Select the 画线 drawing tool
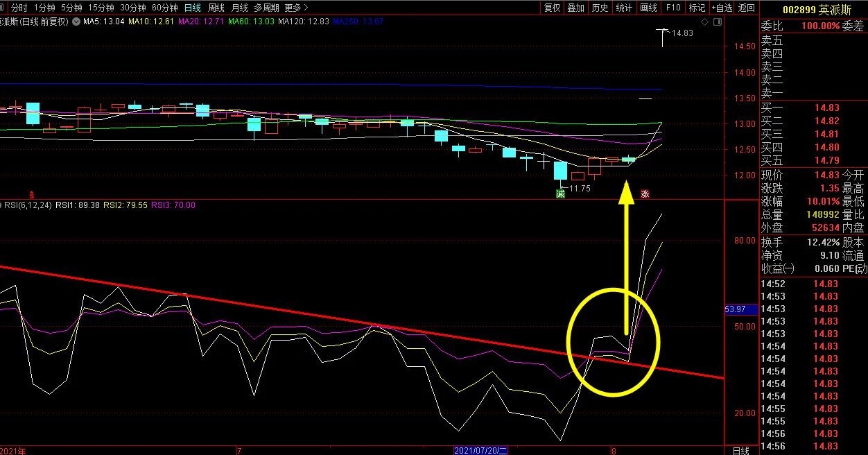This screenshot has height=455, width=868. [x=648, y=8]
